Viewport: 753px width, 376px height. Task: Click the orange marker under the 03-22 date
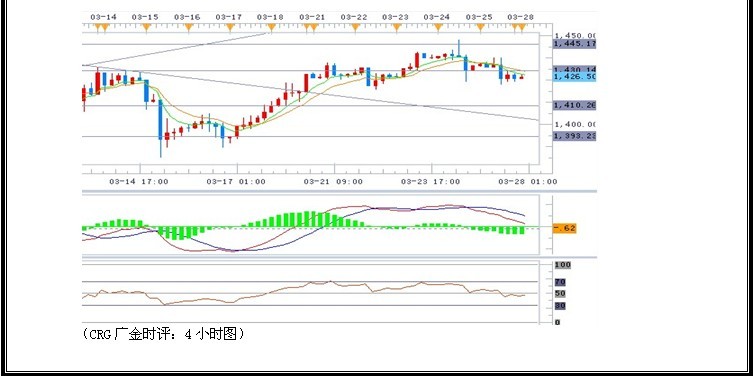[x=355, y=27]
